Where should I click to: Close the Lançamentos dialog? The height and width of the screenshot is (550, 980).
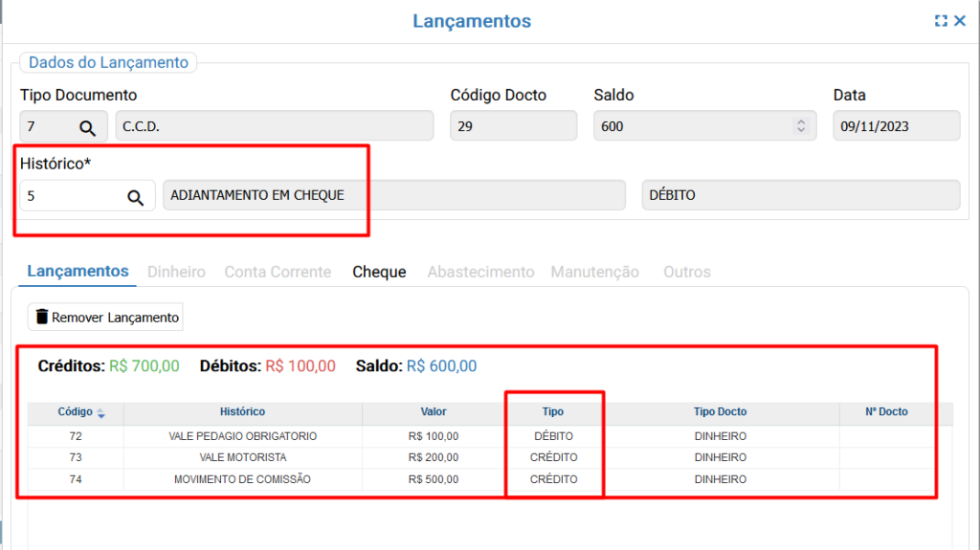pos(960,21)
